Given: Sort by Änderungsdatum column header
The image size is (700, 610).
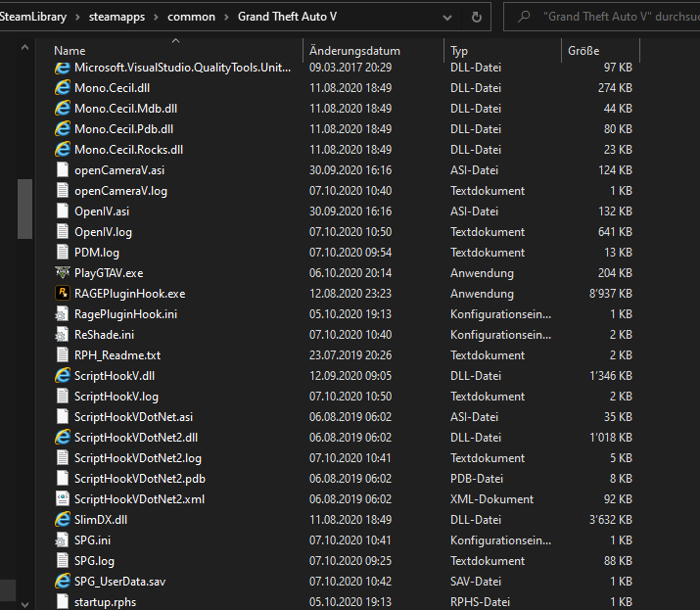Looking at the screenshot, I should click(x=354, y=50).
